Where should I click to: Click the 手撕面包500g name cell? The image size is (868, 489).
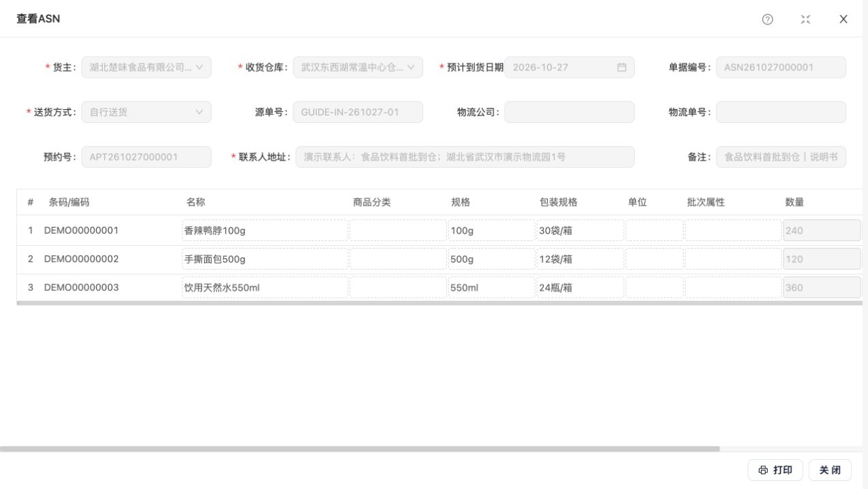[x=265, y=260]
